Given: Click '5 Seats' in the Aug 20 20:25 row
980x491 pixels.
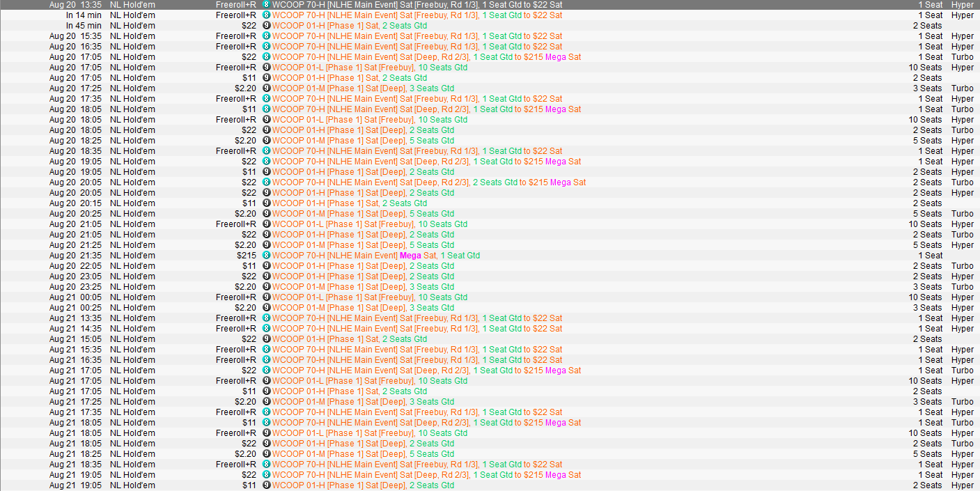Looking at the screenshot, I should (927, 213).
